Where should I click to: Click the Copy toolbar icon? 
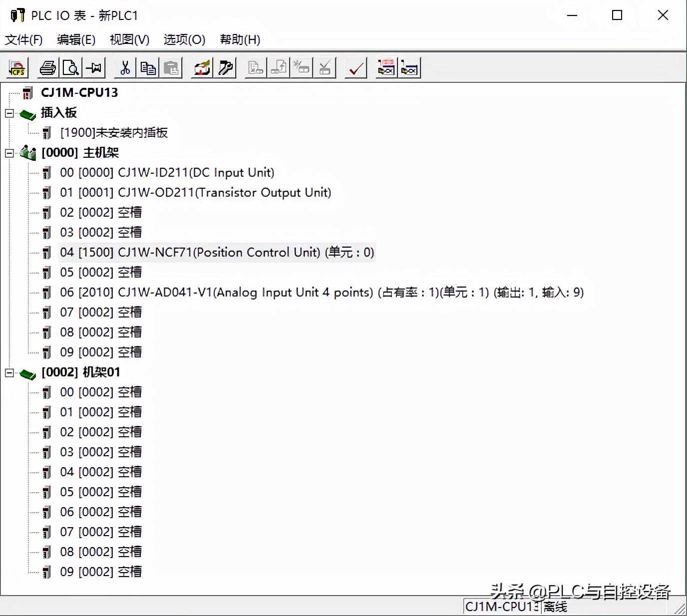148,68
